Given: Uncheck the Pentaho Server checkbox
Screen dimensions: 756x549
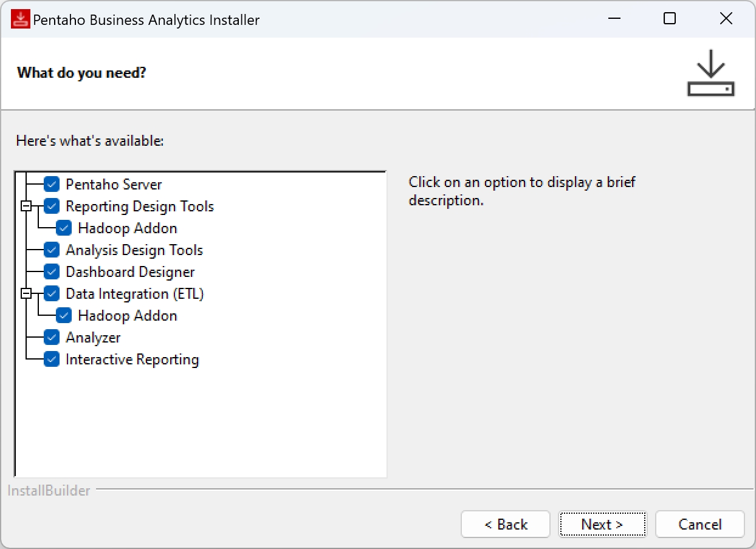Looking at the screenshot, I should (52, 184).
